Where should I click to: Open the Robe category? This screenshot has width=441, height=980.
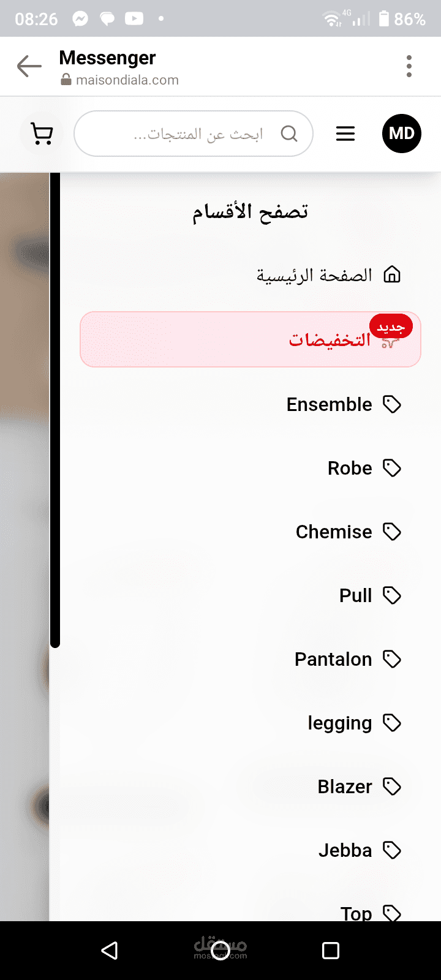[350, 469]
